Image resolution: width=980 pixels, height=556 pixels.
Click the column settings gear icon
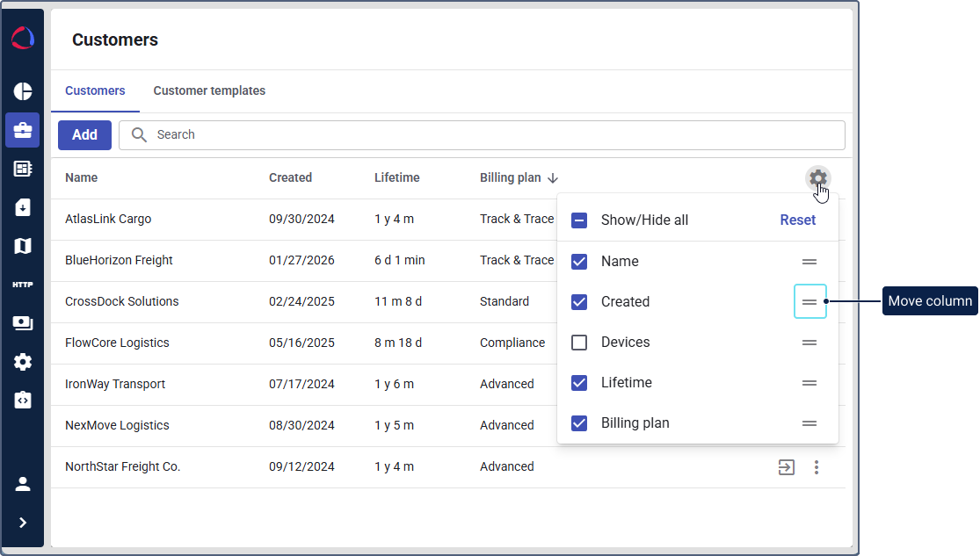click(x=818, y=178)
